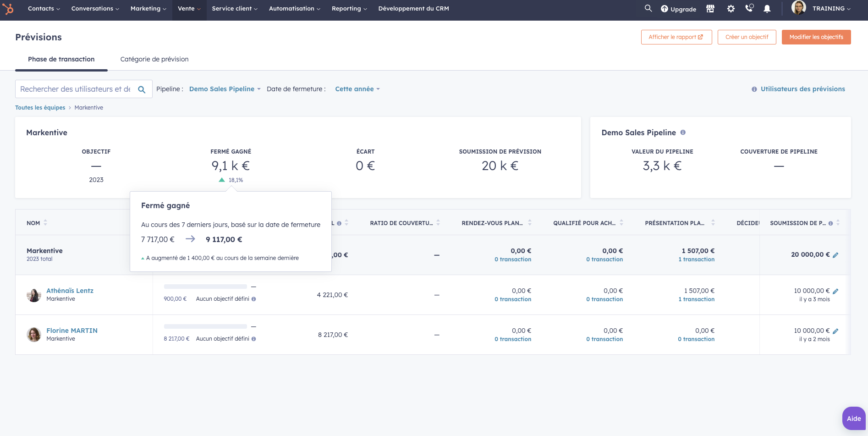
Task: Sort by Présentation pla... column arrows
Action: [713, 223]
